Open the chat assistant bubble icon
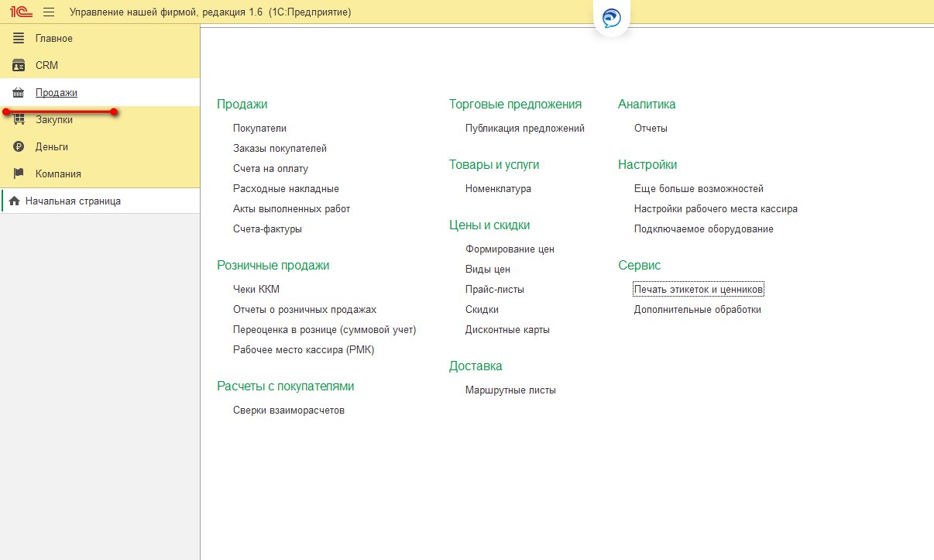The height and width of the screenshot is (560, 934). pyautogui.click(x=612, y=18)
